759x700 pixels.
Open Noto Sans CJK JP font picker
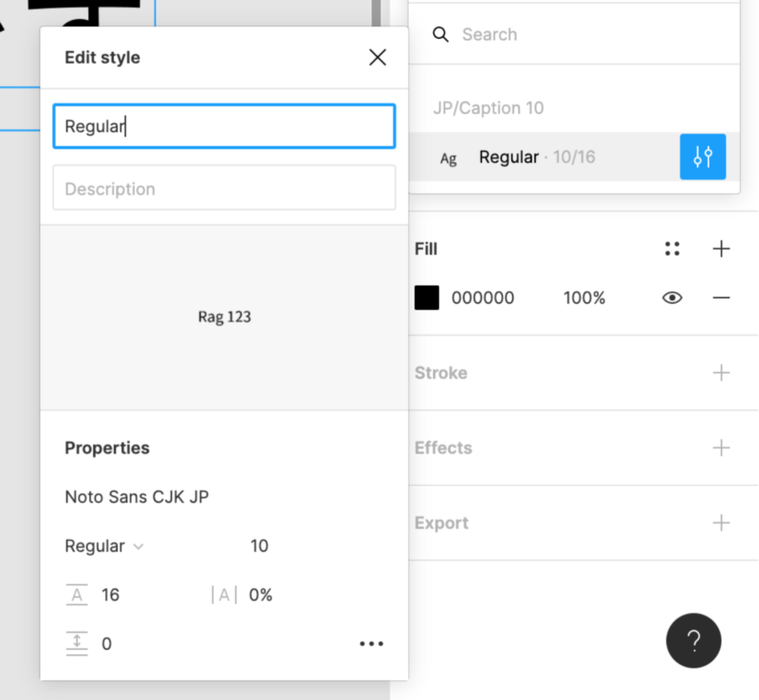(x=137, y=497)
